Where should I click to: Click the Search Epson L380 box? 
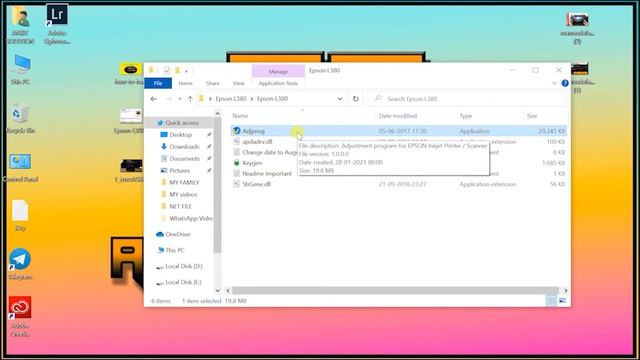[467, 99]
